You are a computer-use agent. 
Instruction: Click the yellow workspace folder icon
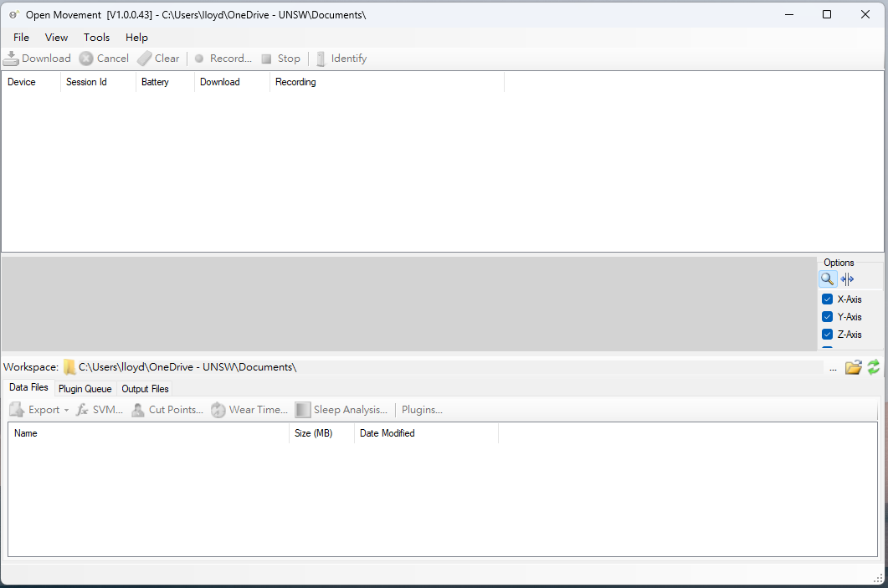[69, 367]
